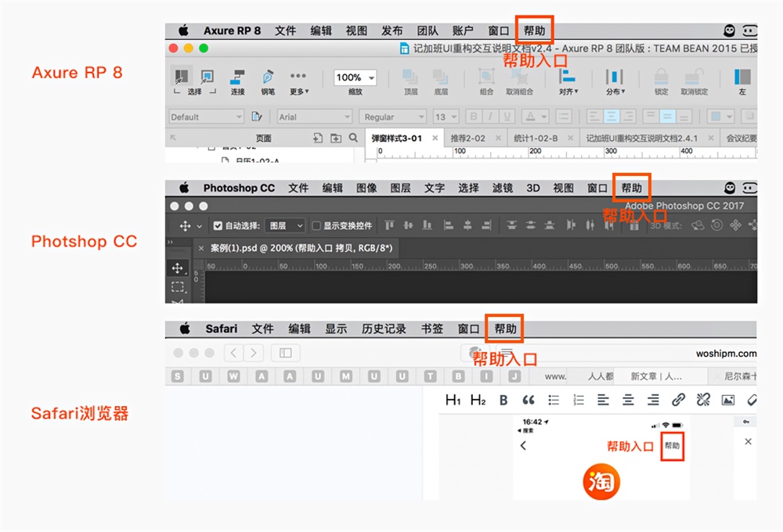Toggle Axure middle vertical alignment
Image resolution: width=783 pixels, height=532 pixels.
tap(666, 117)
